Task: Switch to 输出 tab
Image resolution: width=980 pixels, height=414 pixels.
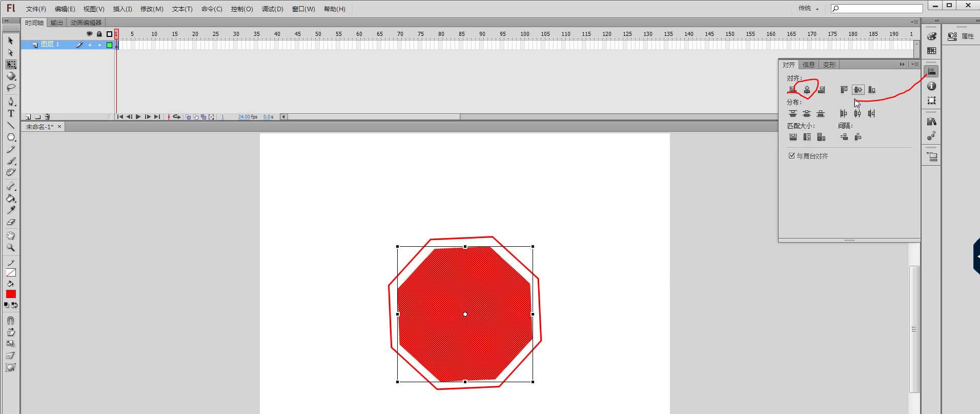Action: tap(57, 23)
